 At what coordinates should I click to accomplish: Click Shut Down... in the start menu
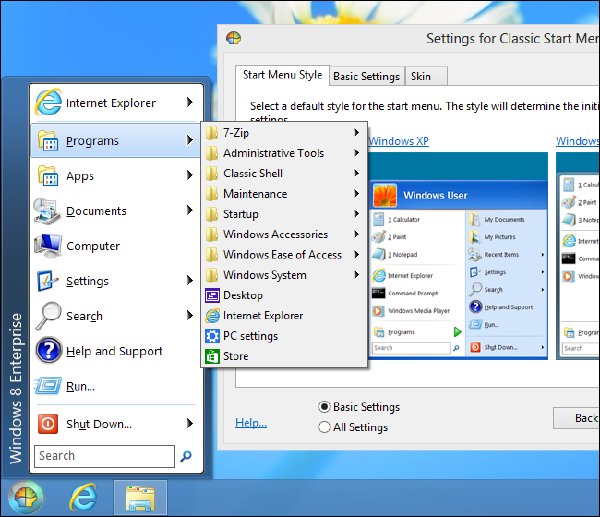[x=116, y=424]
